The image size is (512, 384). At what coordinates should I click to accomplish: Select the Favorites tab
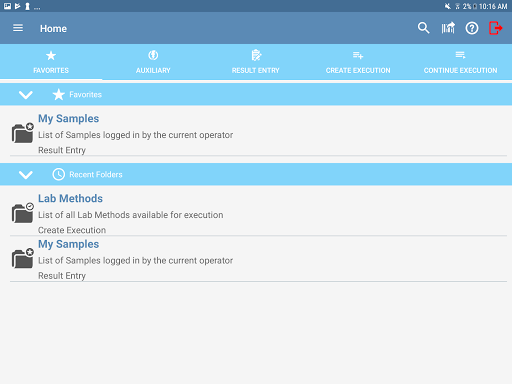click(x=51, y=62)
